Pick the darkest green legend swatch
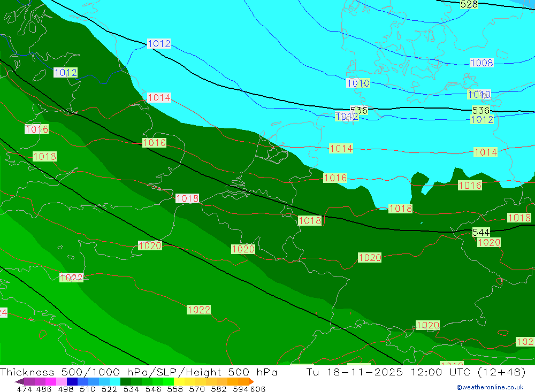535x392 pixels. coord(126,381)
